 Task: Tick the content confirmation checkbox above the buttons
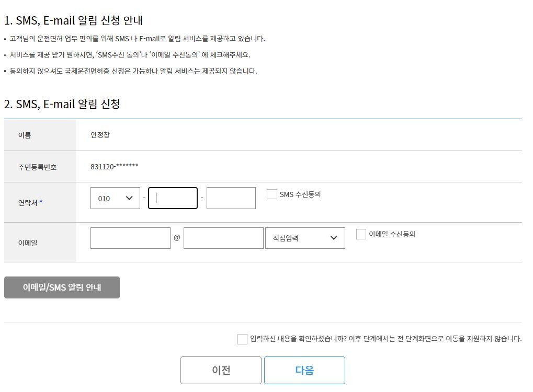pyautogui.click(x=242, y=339)
